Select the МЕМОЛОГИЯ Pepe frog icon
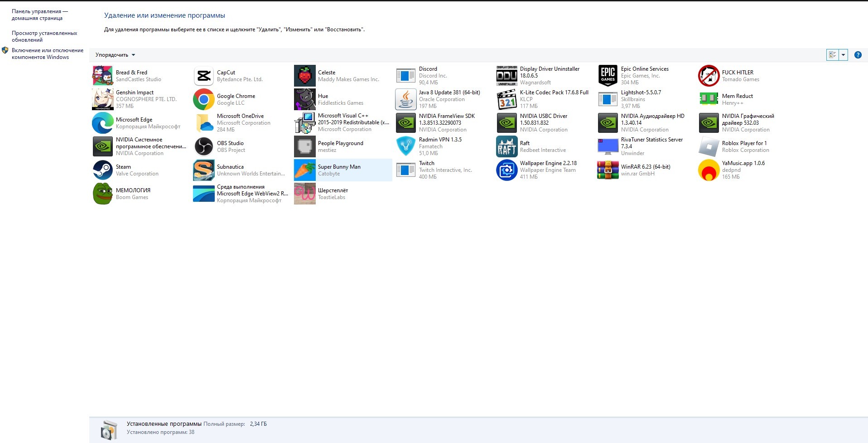 click(x=103, y=194)
